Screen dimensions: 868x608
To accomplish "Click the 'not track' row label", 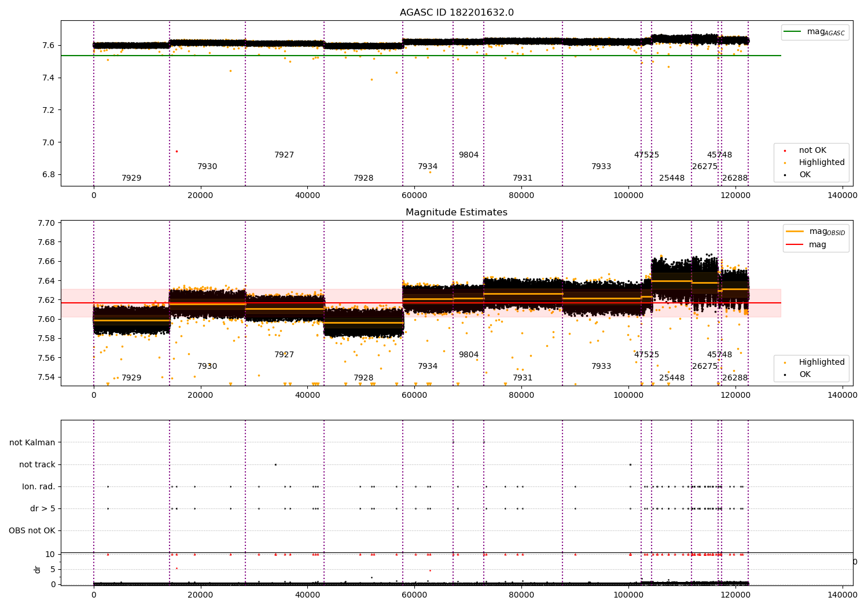I will [37, 465].
